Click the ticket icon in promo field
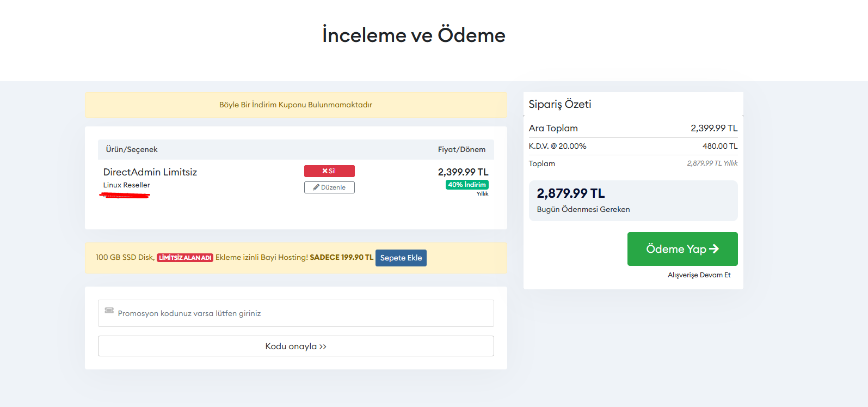The height and width of the screenshot is (407, 868). click(x=109, y=311)
